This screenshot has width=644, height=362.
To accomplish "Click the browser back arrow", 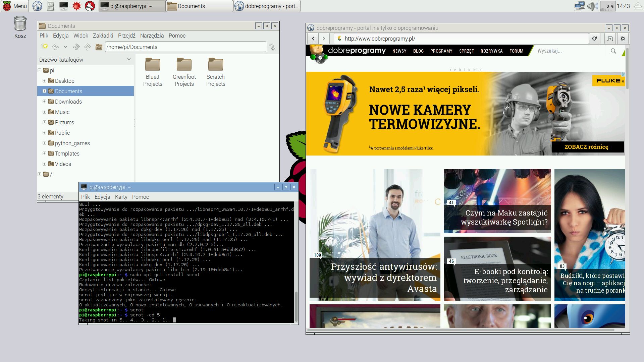I will click(x=313, y=39).
